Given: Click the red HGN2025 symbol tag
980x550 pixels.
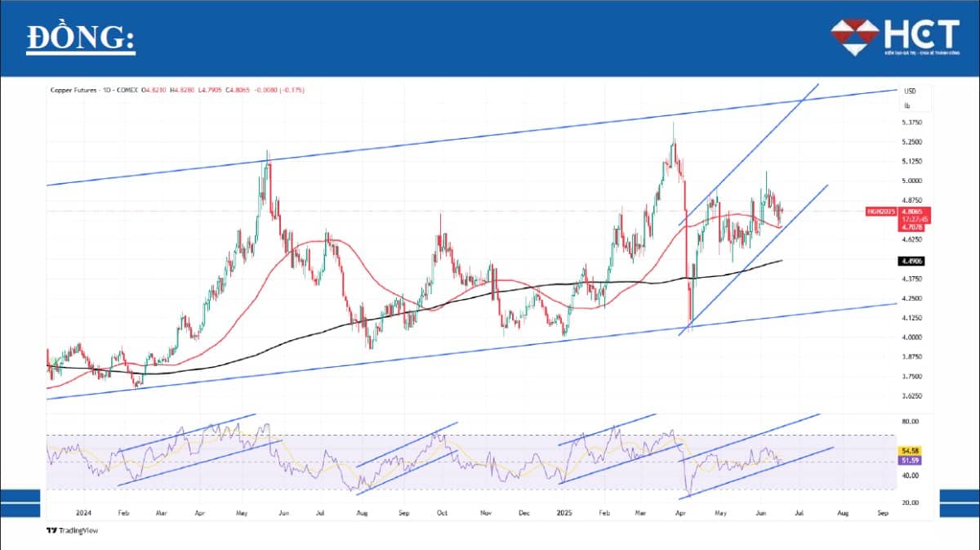Looking at the screenshot, I should [x=882, y=211].
